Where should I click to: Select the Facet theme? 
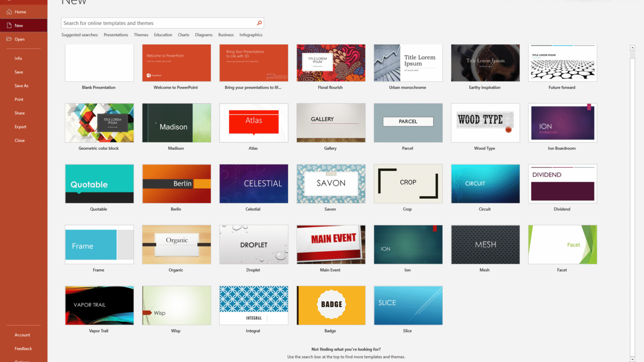[563, 245]
